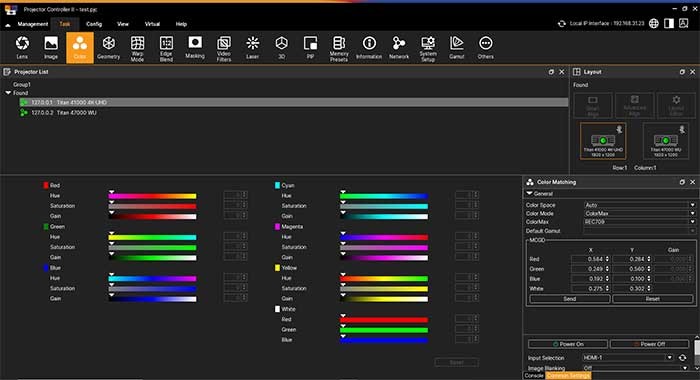Open the Input Selection dropdown
The width and height of the screenshot is (700, 380).
[627, 358]
